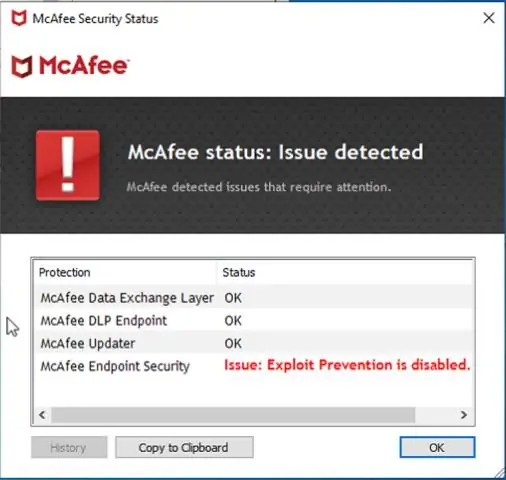
Task: Click the right arrow of horizontal scrollbar
Action: click(463, 415)
